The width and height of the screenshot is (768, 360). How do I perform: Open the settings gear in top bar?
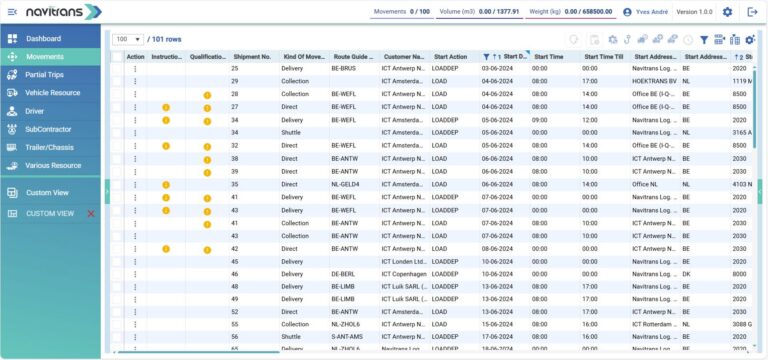pos(727,12)
